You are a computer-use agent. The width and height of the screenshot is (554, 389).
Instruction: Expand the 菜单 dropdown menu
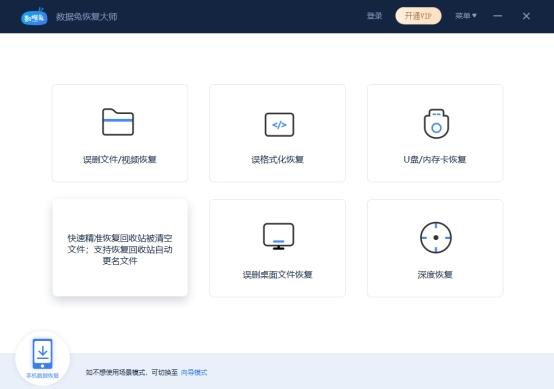click(466, 16)
